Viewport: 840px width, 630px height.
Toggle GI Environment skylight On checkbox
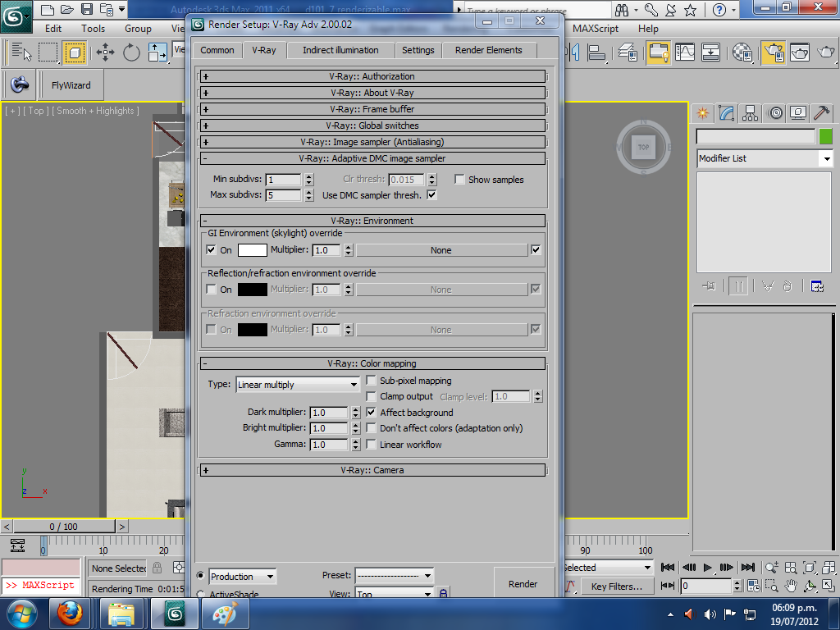[211, 249]
